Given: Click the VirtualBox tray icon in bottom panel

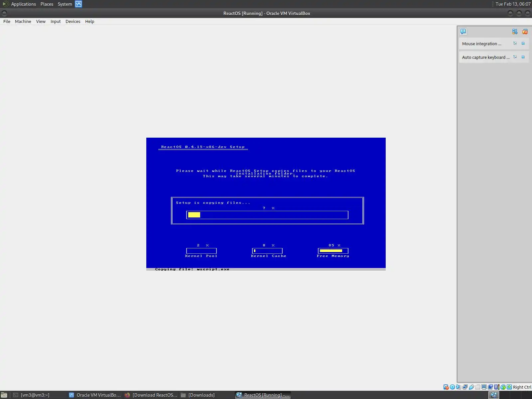Looking at the screenshot, I should pyautogui.click(x=494, y=395).
